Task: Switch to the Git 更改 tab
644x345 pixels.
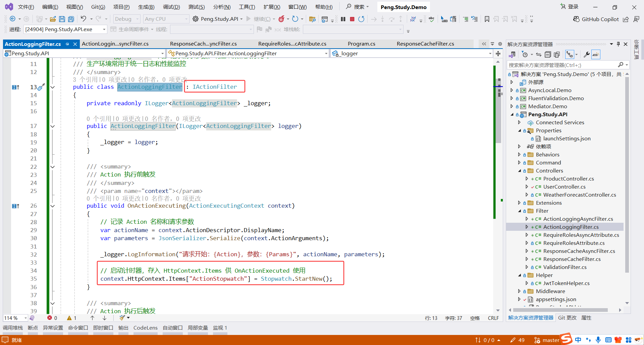Action: click(x=567, y=318)
